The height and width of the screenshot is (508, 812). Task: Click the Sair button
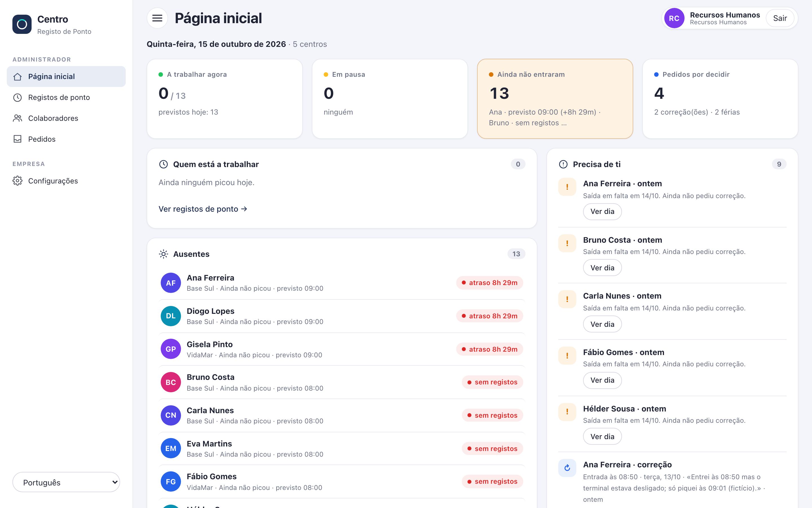[x=780, y=18]
